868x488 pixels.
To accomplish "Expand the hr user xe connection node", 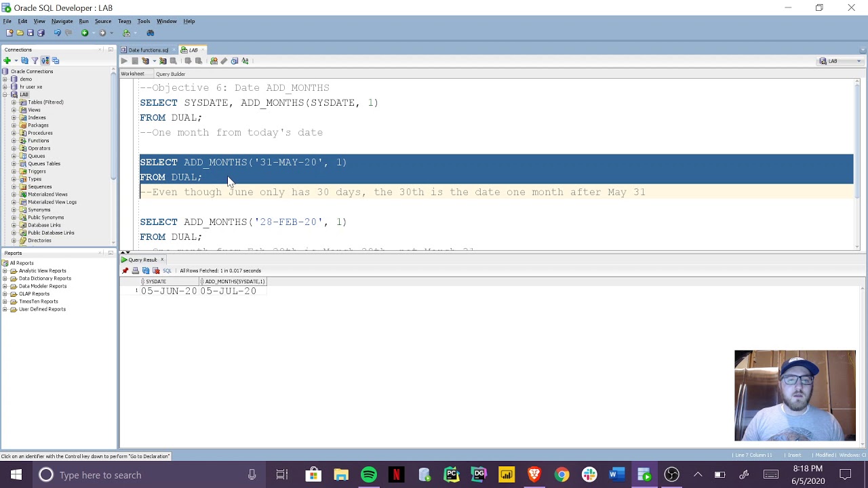I will coord(5,87).
